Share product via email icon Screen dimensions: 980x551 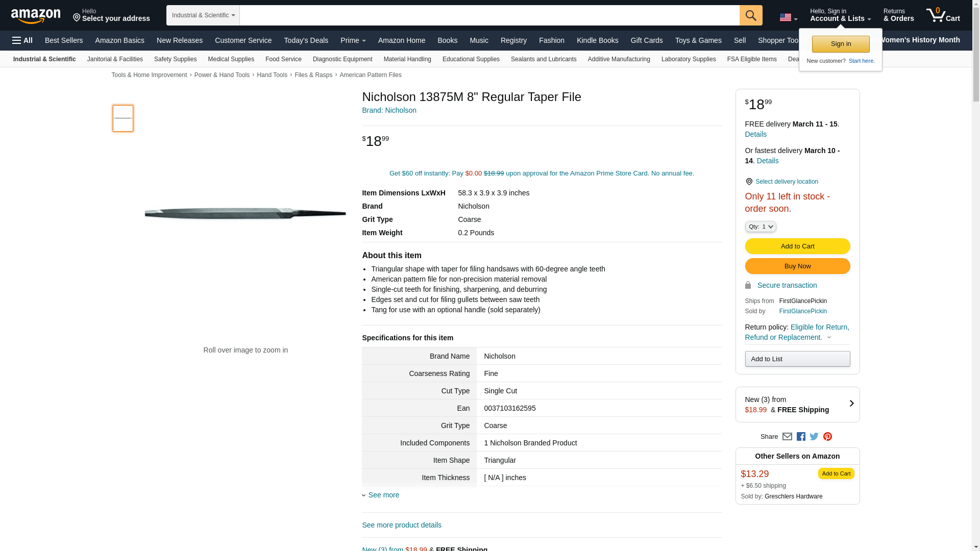pyautogui.click(x=787, y=437)
